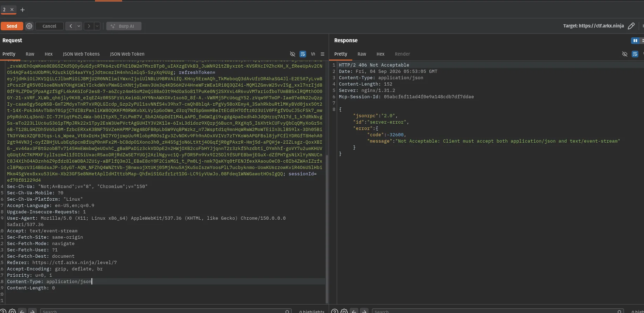This screenshot has height=313, width=644.
Task: Click the Cancel button
Action: coord(49,26)
